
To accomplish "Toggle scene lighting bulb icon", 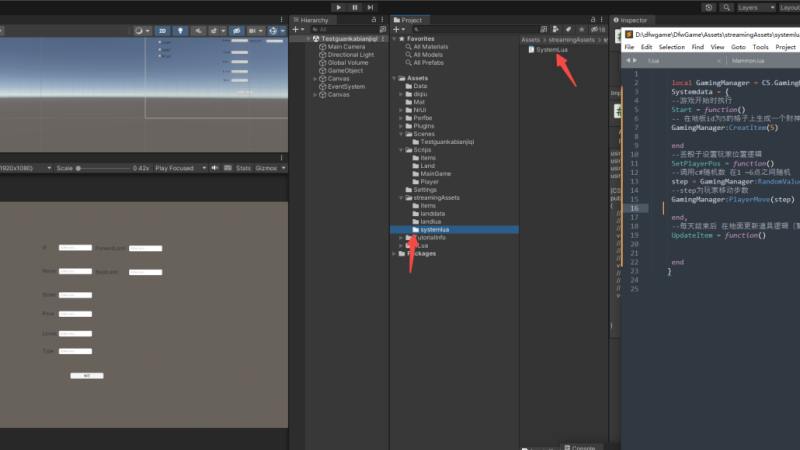I will (180, 31).
